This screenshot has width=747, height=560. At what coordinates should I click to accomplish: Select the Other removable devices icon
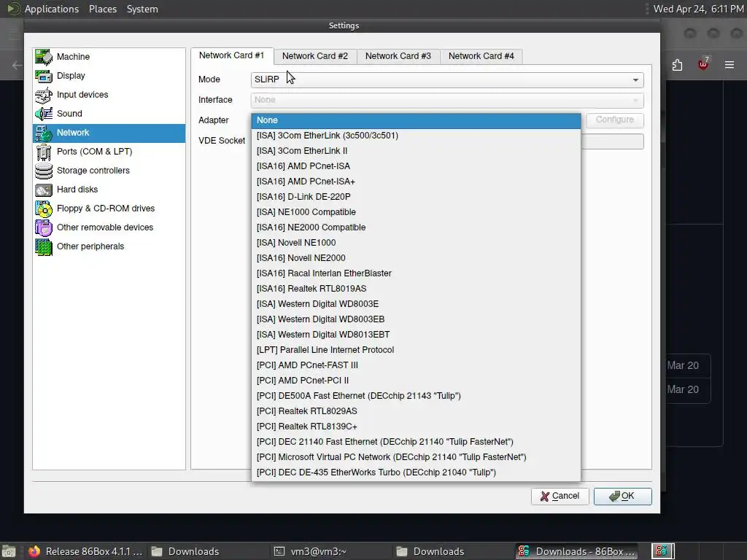pyautogui.click(x=44, y=227)
